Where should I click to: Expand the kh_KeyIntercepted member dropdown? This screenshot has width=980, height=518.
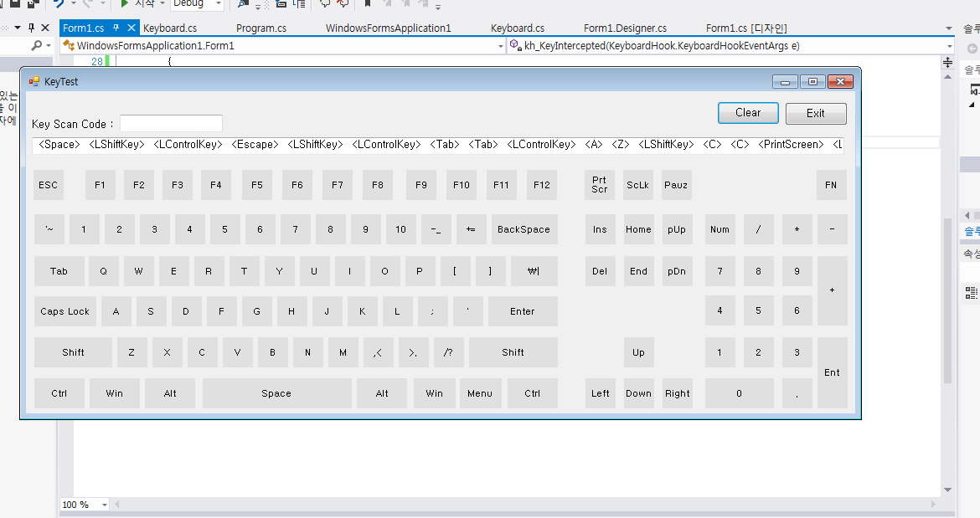click(949, 45)
